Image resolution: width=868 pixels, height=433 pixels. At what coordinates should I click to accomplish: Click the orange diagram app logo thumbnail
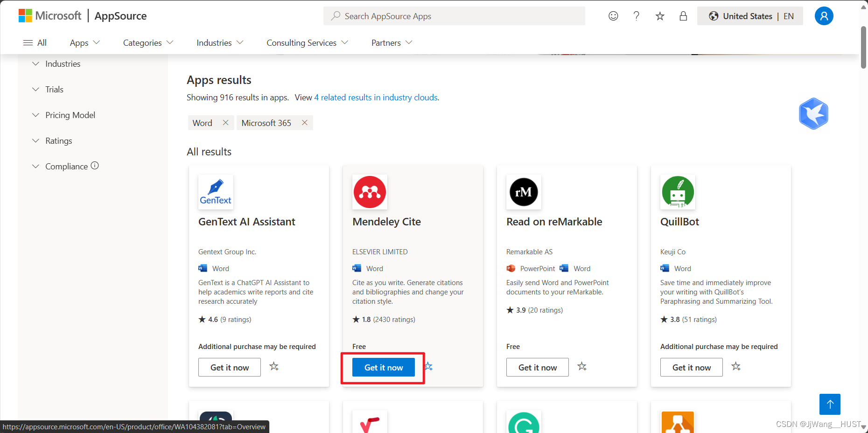(678, 422)
